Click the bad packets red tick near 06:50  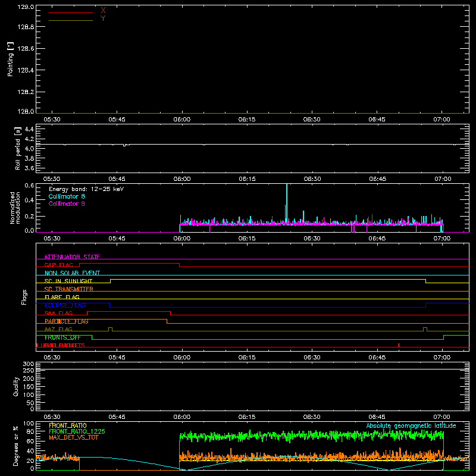click(x=399, y=345)
